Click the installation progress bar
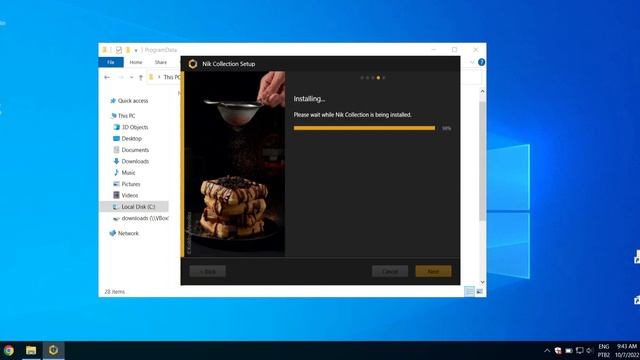640x360 pixels. [364, 128]
